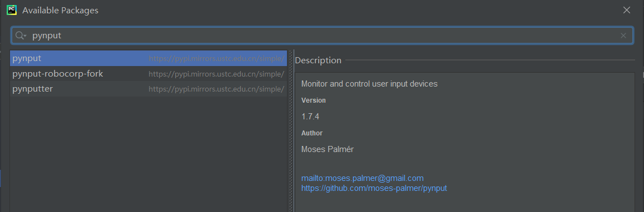This screenshot has height=212, width=644.
Task: Clear the pynput search text
Action: click(x=623, y=36)
